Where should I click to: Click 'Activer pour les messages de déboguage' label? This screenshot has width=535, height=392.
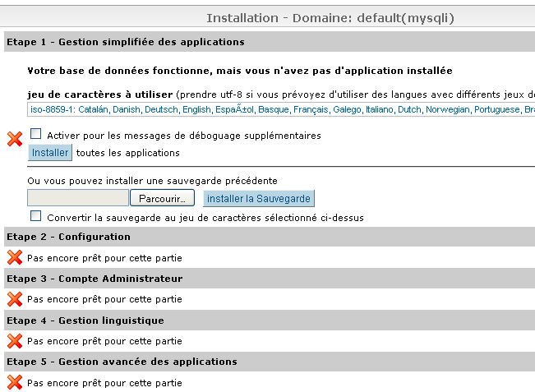184,136
